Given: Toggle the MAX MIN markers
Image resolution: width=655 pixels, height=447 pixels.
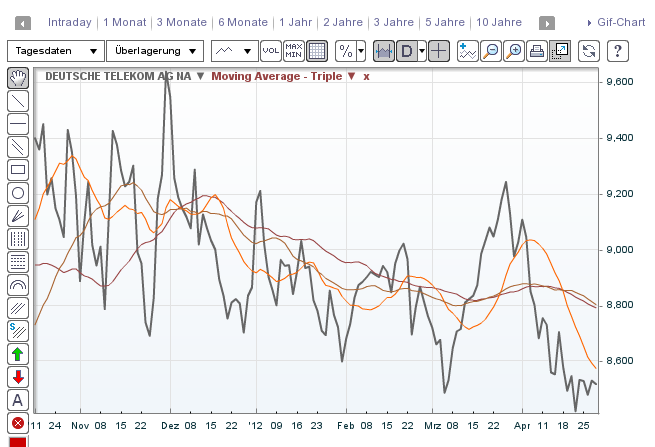Looking at the screenshot, I should point(294,51).
